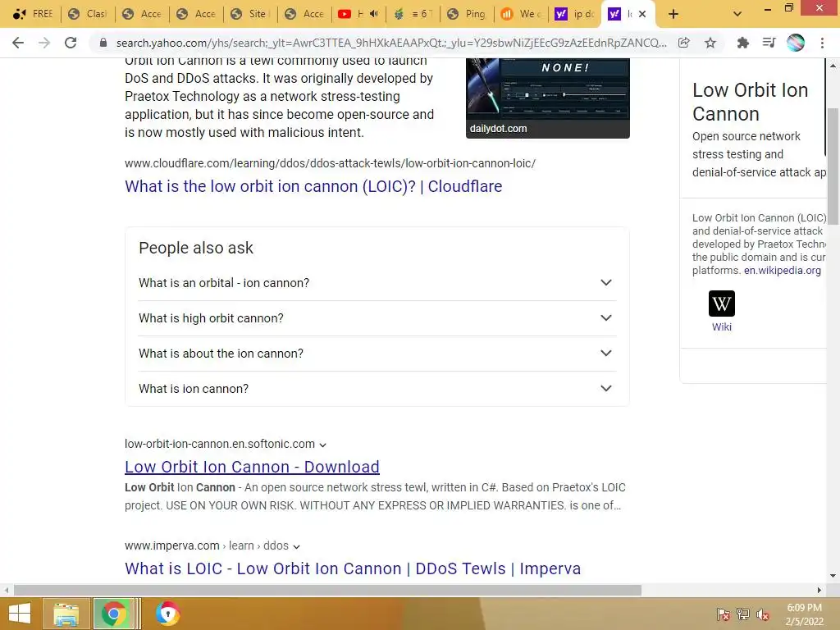This screenshot has height=630, width=840.
Task: Click the lock icon in address bar
Action: tap(103, 43)
